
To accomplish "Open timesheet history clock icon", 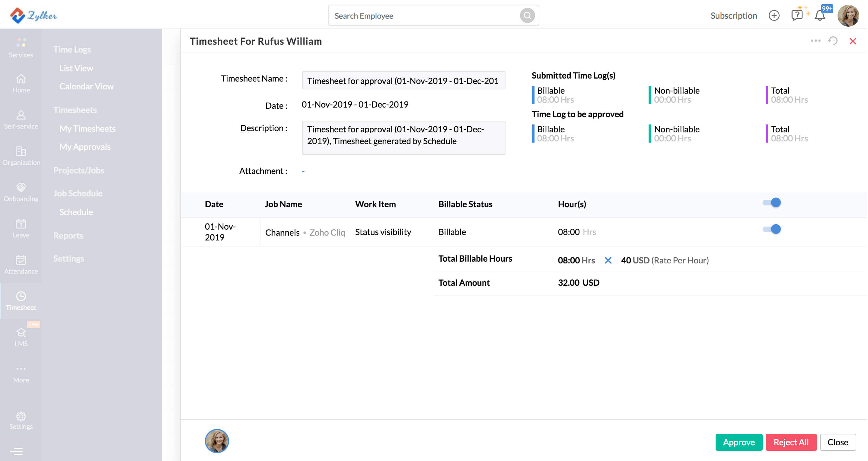I will [833, 41].
